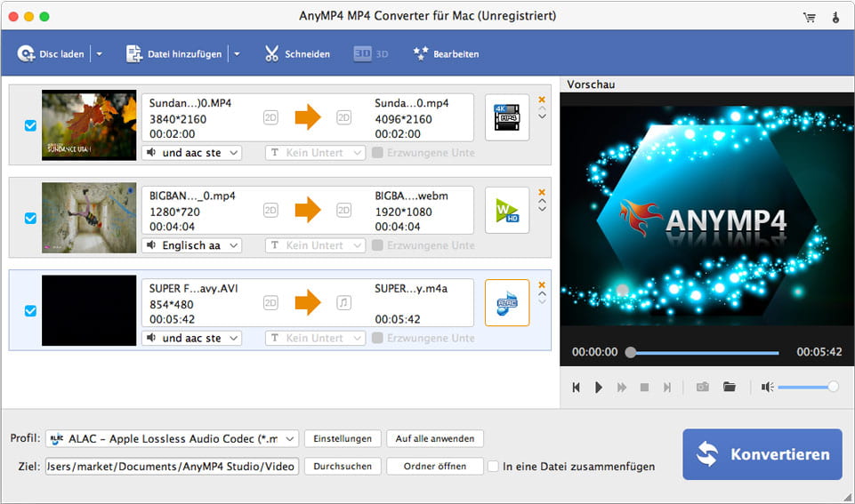
Task: Enable In eine Datei zusammenfügen checkbox
Action: pos(493,467)
